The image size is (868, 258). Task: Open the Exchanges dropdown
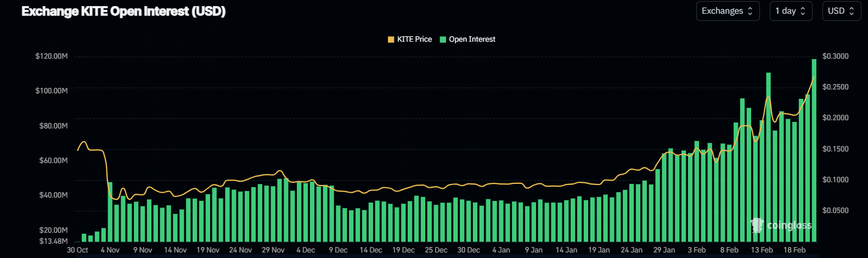point(727,11)
